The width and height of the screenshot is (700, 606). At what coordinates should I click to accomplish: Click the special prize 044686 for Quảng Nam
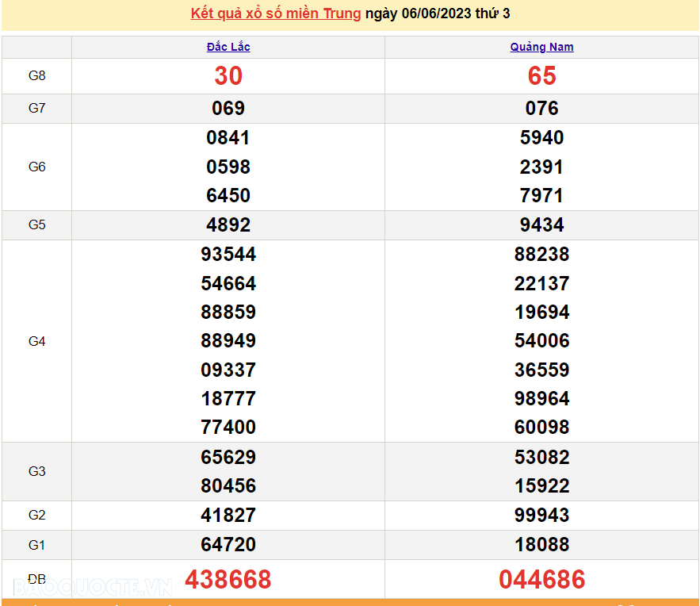click(541, 580)
